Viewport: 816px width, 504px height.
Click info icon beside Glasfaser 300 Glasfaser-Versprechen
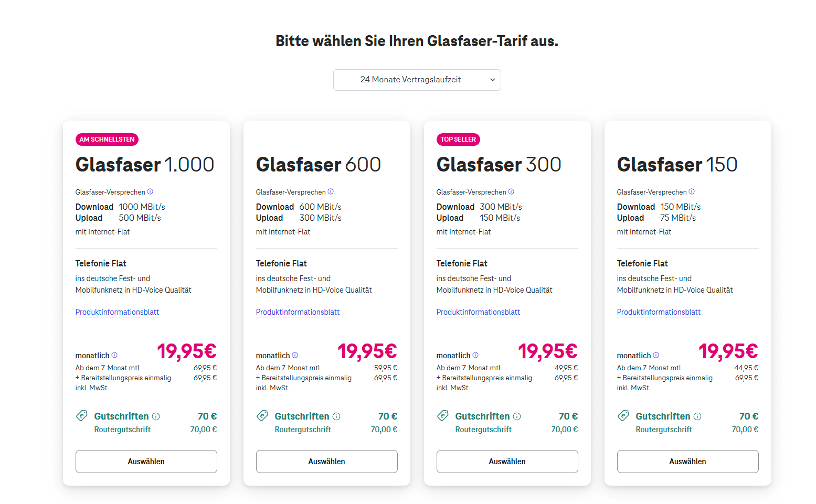coord(511,192)
